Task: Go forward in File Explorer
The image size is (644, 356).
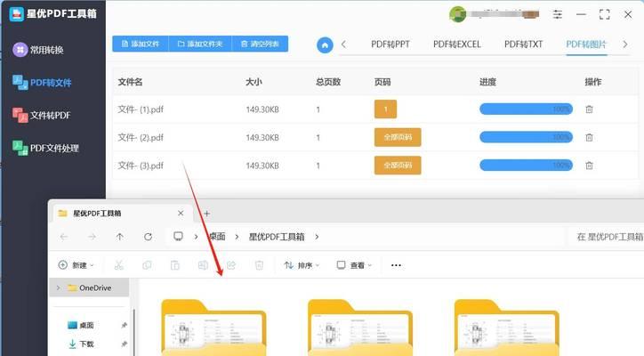Action: [92, 237]
